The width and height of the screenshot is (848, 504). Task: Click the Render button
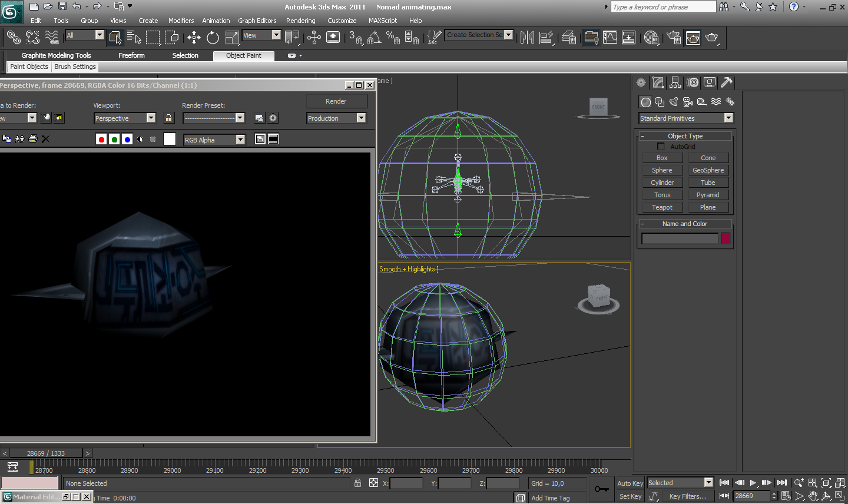point(336,101)
